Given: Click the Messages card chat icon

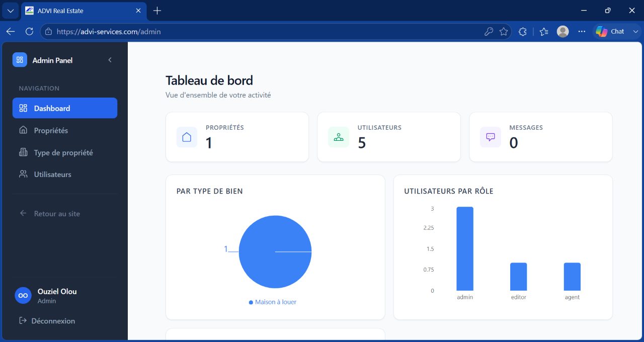Looking at the screenshot, I should click(x=491, y=137).
